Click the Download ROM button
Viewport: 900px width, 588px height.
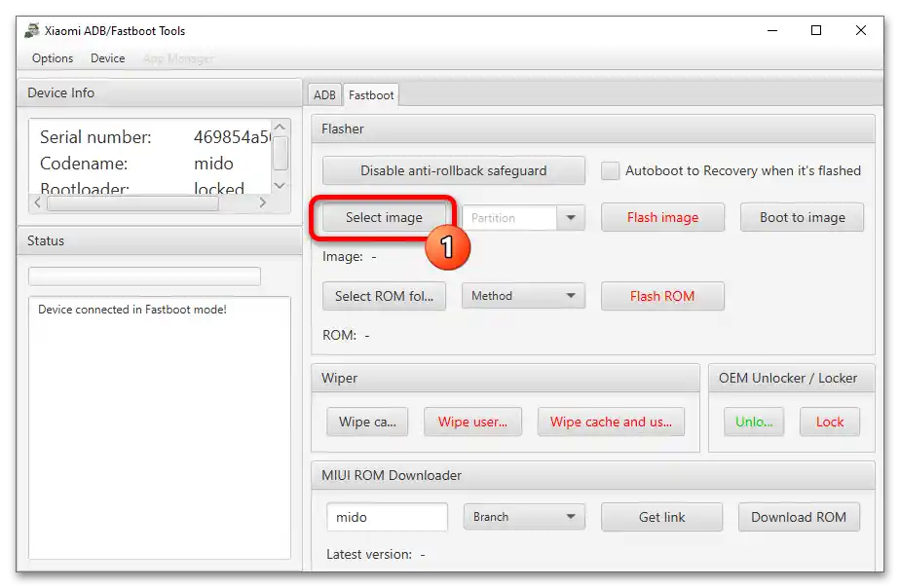pyautogui.click(x=799, y=517)
